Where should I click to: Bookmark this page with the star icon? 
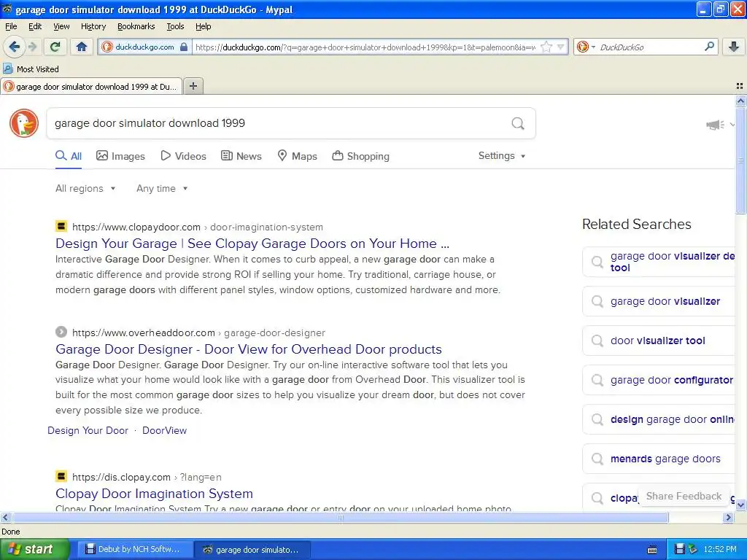pos(546,47)
